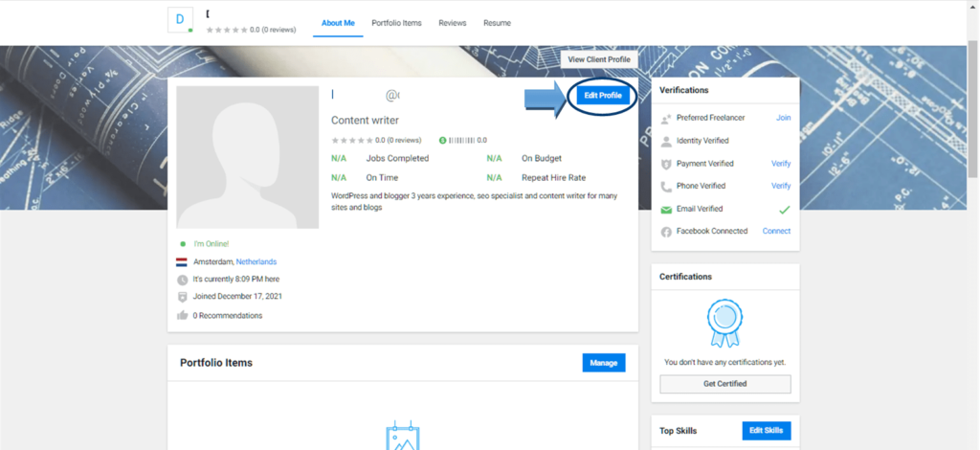Click You don't have any certifications text
The width and height of the screenshot is (980, 450).
point(725,362)
